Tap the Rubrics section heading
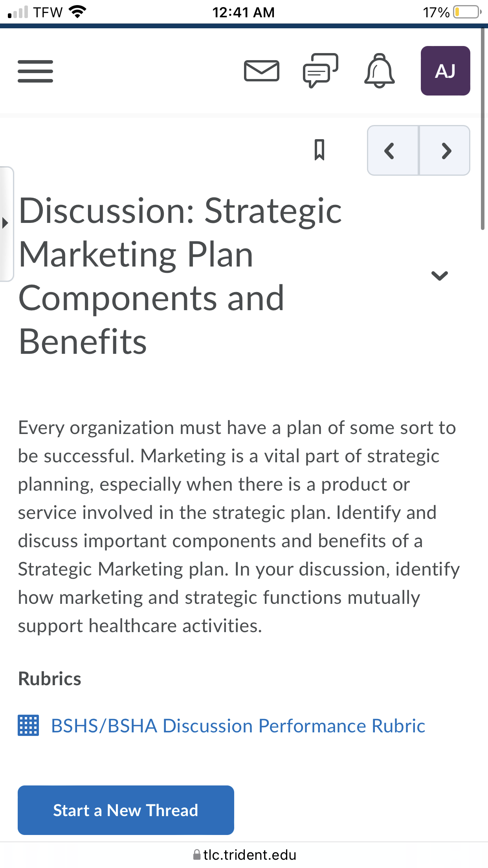 pyautogui.click(x=50, y=679)
